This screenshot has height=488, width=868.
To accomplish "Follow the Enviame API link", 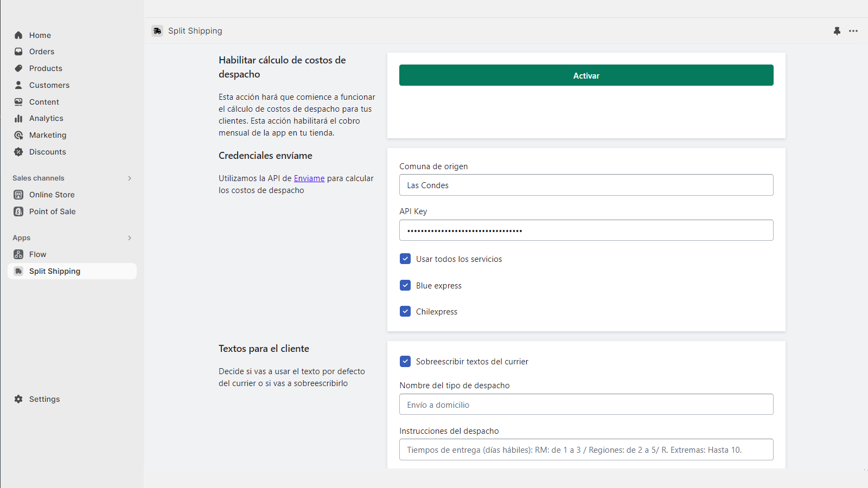I will (309, 178).
